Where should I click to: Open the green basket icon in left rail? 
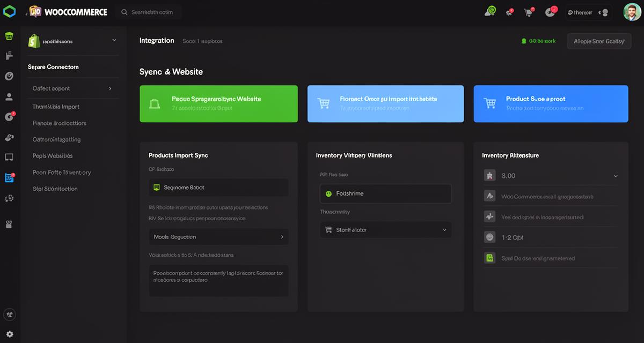(9, 36)
